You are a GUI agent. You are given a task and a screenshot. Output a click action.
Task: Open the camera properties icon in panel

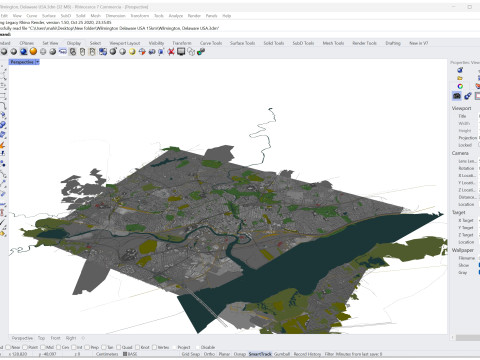tap(457, 96)
